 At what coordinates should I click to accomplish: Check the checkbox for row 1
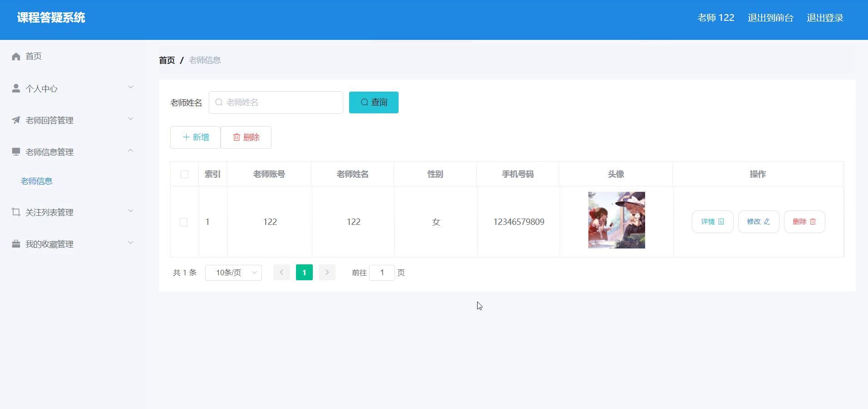pos(183,222)
